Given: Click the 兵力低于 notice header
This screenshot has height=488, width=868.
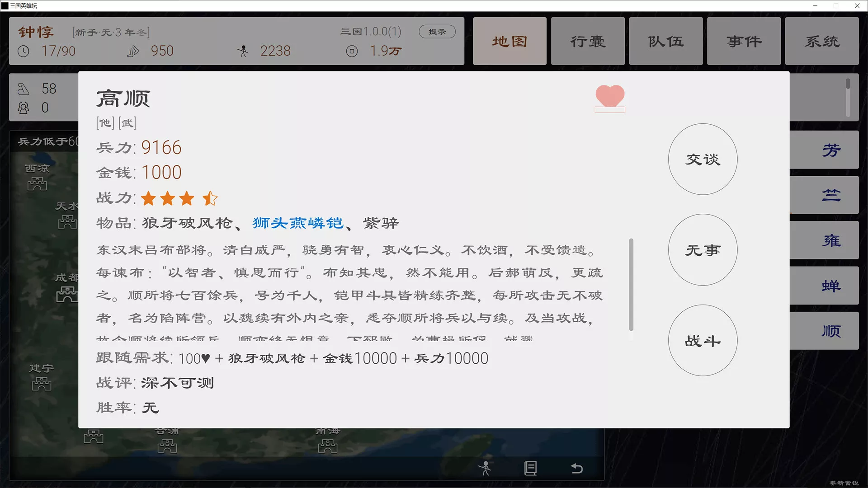Looking at the screenshot, I should coord(47,142).
